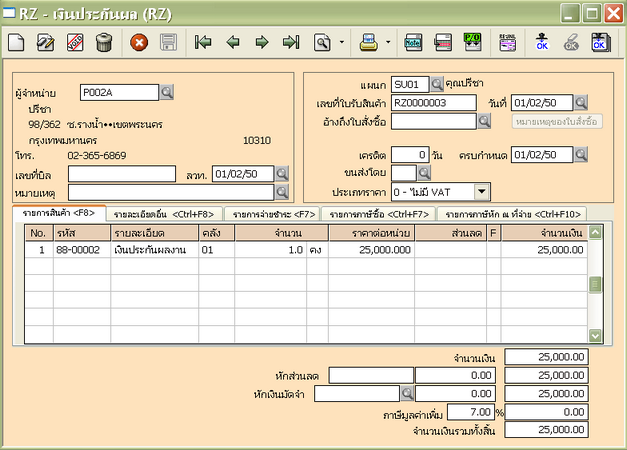Image resolution: width=627 pixels, height=450 pixels.
Task: Expand the printer options dropdown arrow
Action: [388, 43]
